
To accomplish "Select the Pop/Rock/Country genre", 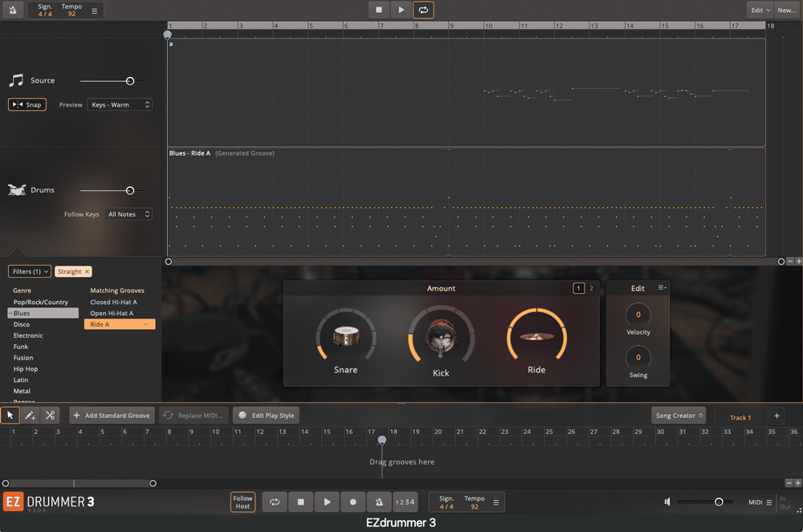I will point(40,302).
